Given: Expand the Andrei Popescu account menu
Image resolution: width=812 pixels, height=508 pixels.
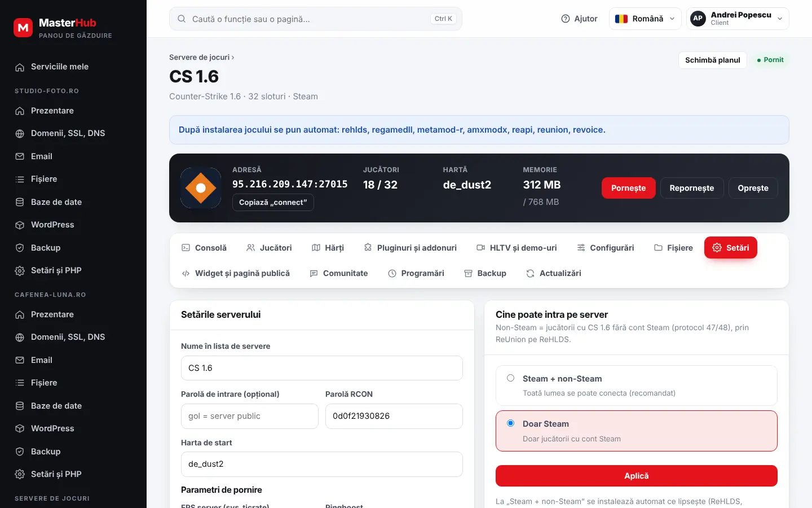Looking at the screenshot, I should tap(738, 19).
